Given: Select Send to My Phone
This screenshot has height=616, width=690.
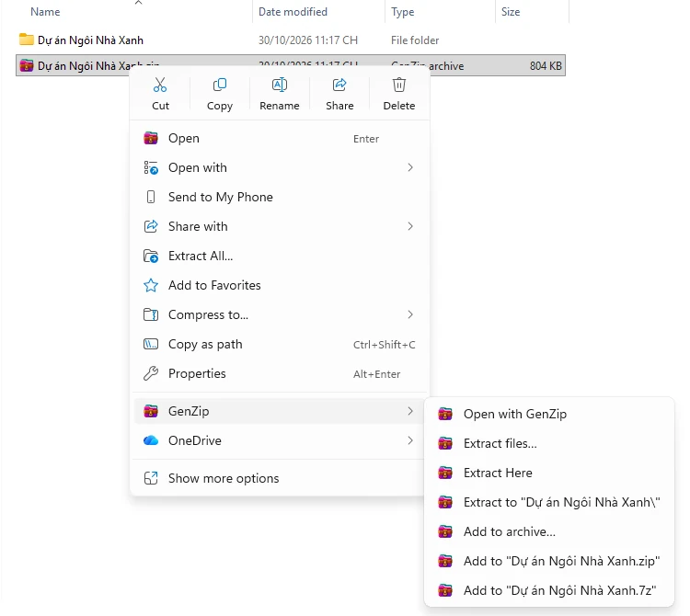Looking at the screenshot, I should 280,197.
